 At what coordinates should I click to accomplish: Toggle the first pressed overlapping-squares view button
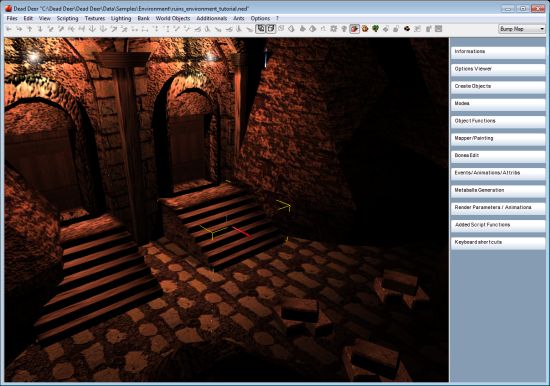pos(261,29)
